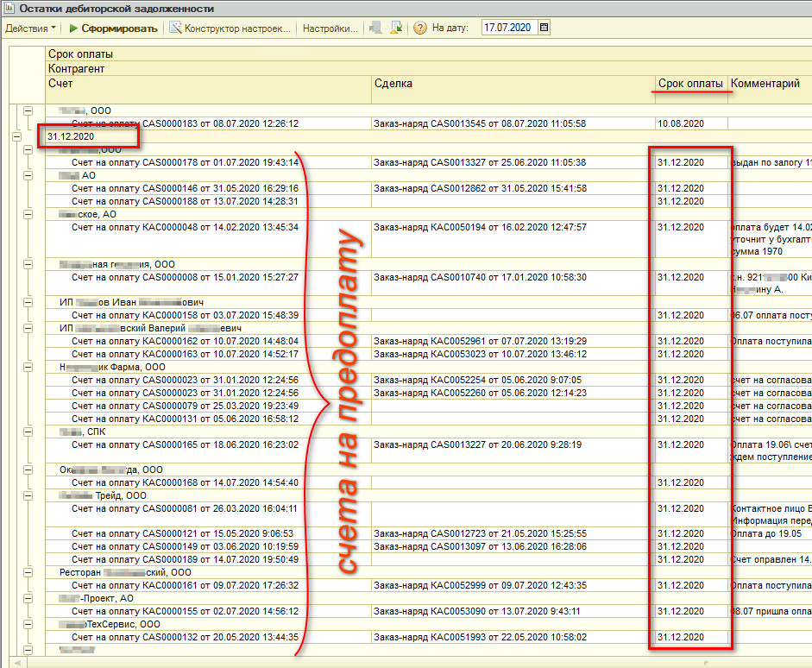812x668 pixels.
Task: Select order Заказ-наряд КАС0053090
Action: pyautogui.click(x=477, y=612)
